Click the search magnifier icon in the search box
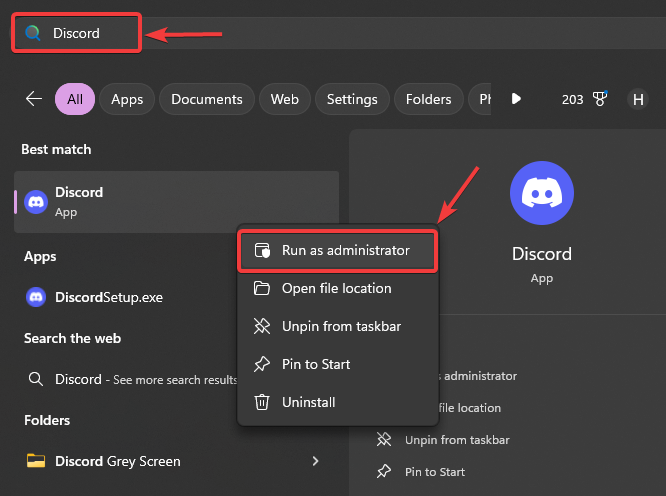This screenshot has height=496, width=666. click(x=33, y=33)
